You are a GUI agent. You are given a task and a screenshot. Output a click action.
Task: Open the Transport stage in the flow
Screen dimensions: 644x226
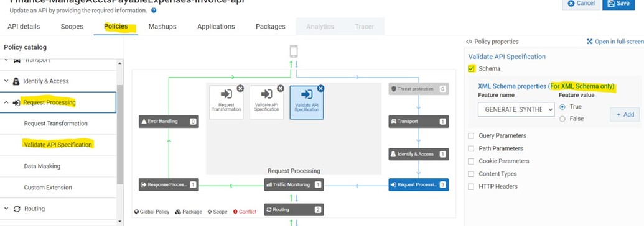419,122
